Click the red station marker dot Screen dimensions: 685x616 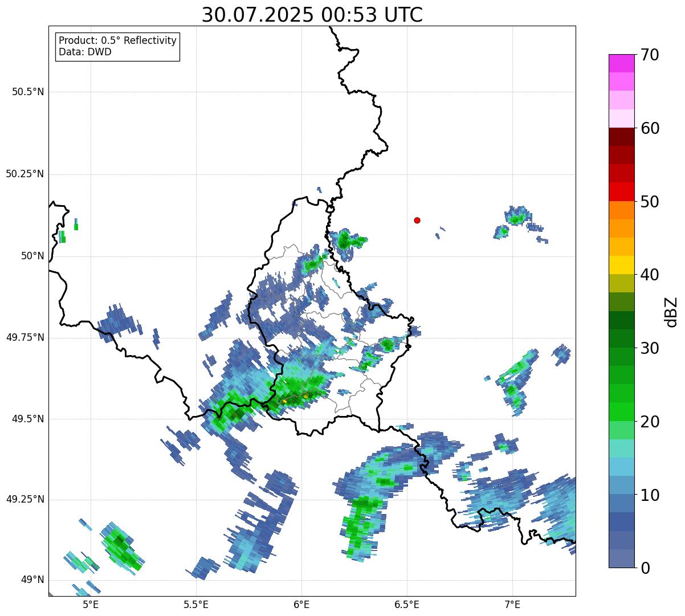[417, 220]
